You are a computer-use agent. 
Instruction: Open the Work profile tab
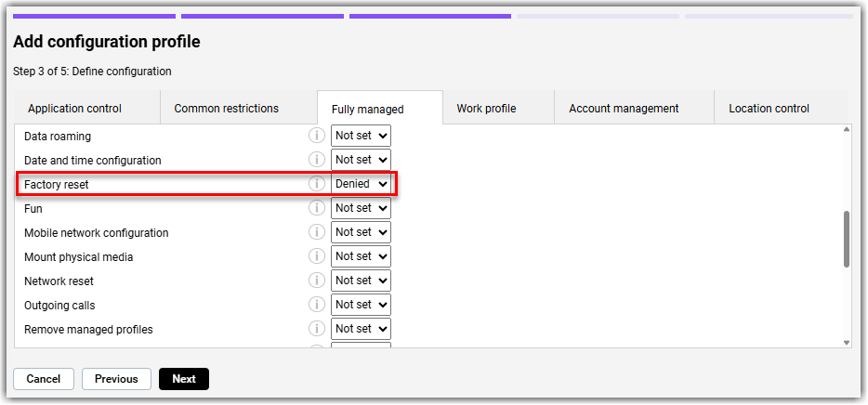coord(486,109)
